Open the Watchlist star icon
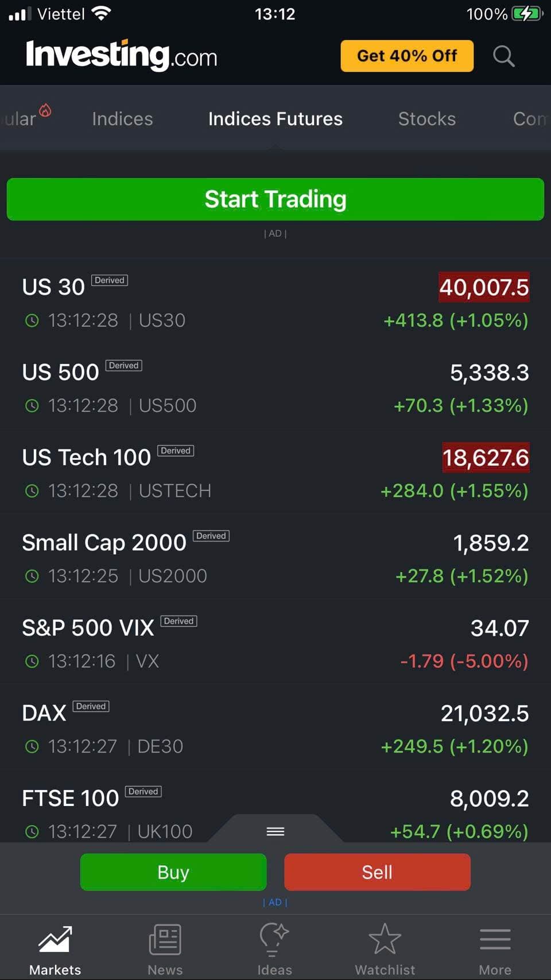 385,940
